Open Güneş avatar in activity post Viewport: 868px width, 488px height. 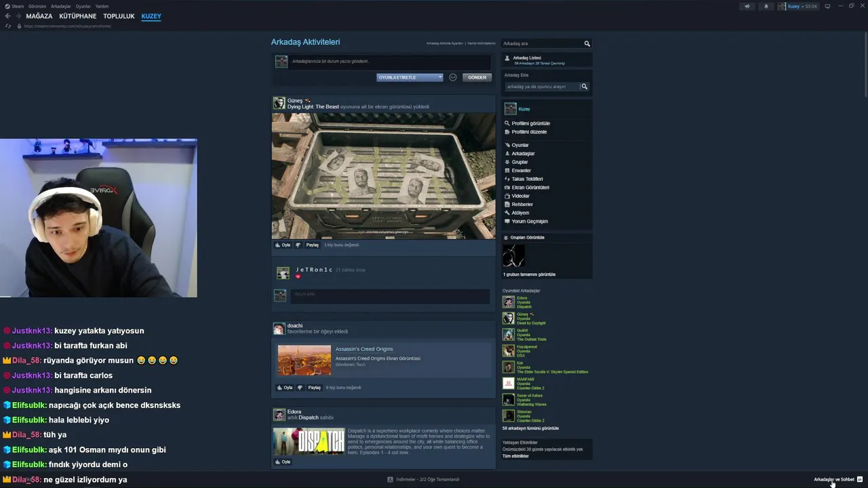[x=279, y=103]
